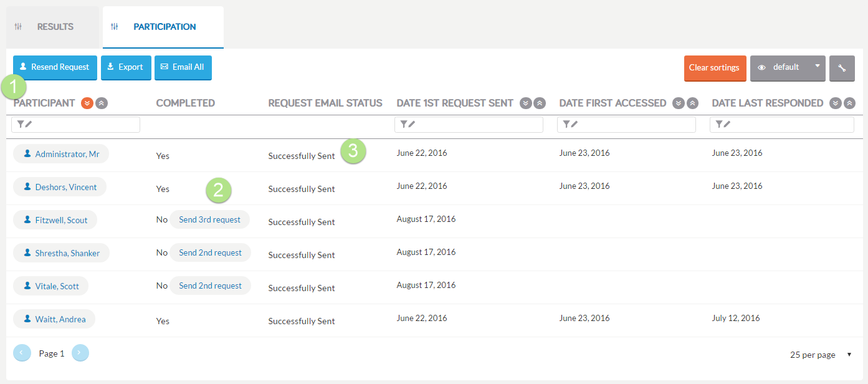Sort Date First Accessed descending
Screen dimensions: 868x384
679,103
